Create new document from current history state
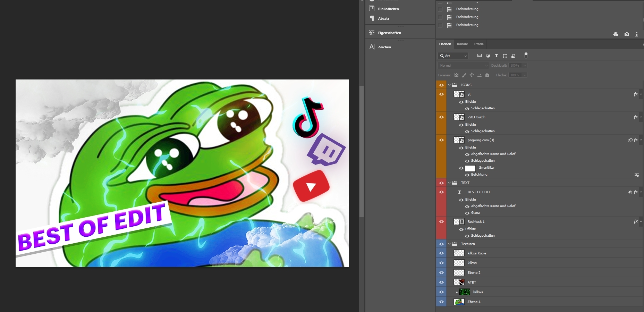The image size is (644, 312). (616, 34)
